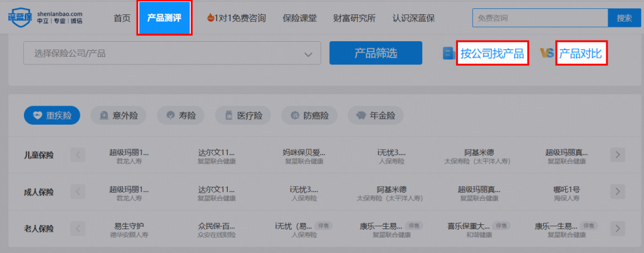This screenshot has width=644, height=253.
Task: Open 认识深蓝保 menu item
Action: coord(414,18)
